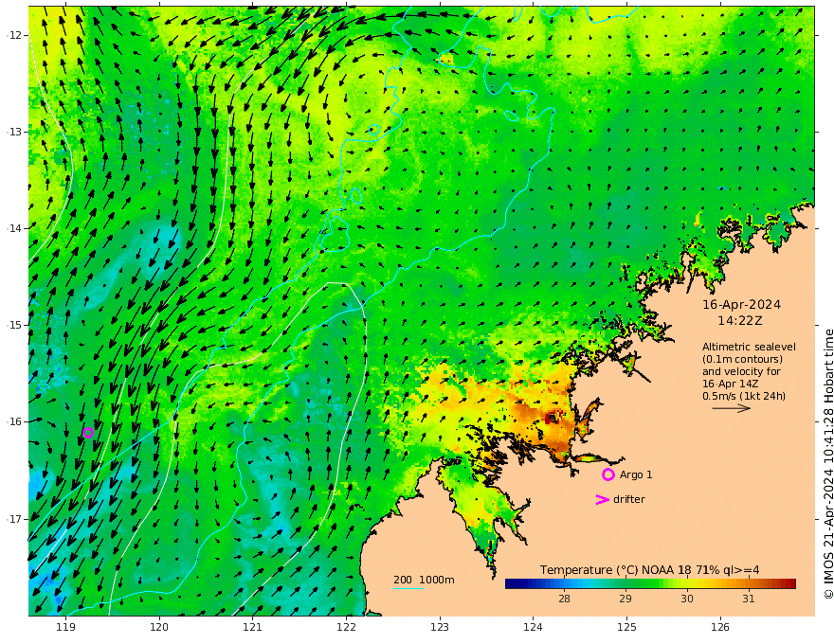Select the 'drifter' legend label
834x644 pixels.
628,499
